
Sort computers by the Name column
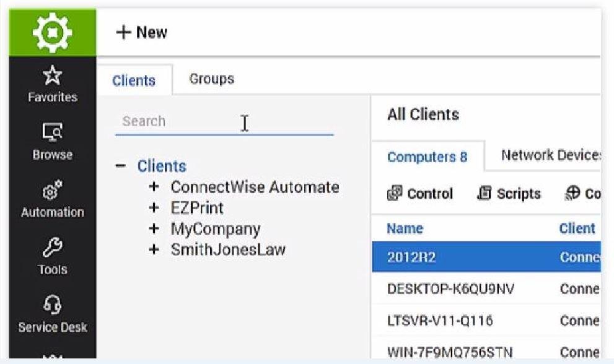tap(403, 228)
